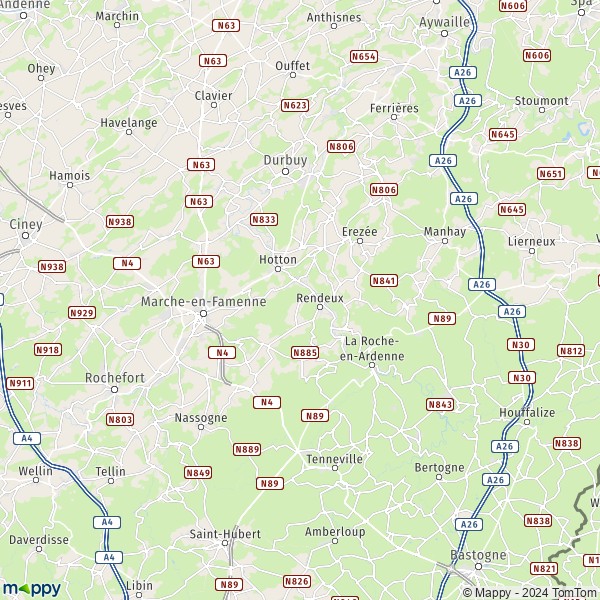Click the Houffalize town marker
Image resolution: width=600 pixels, height=600 pixels.
527,422
